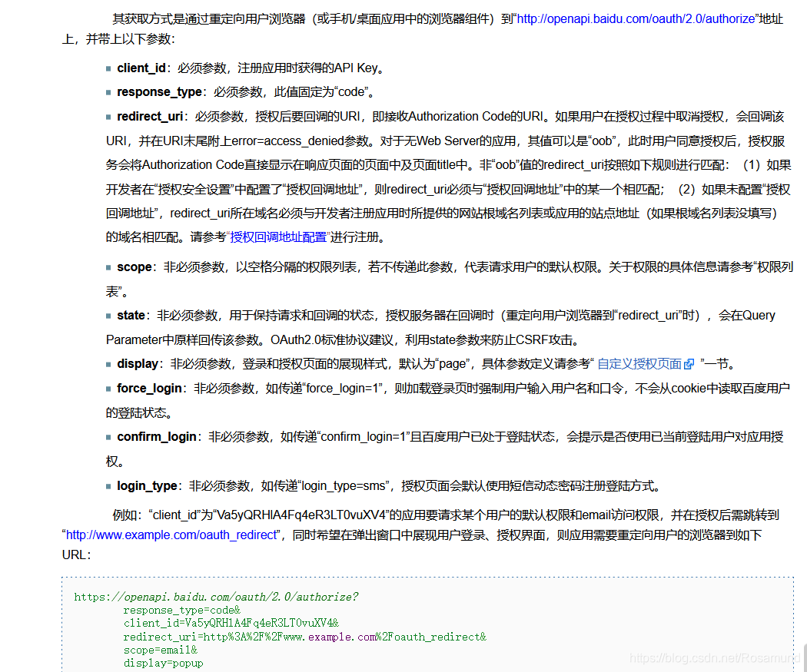This screenshot has width=807, height=672.
Task: Click the text OAuth2.0标准协议建议
Action: 332,340
